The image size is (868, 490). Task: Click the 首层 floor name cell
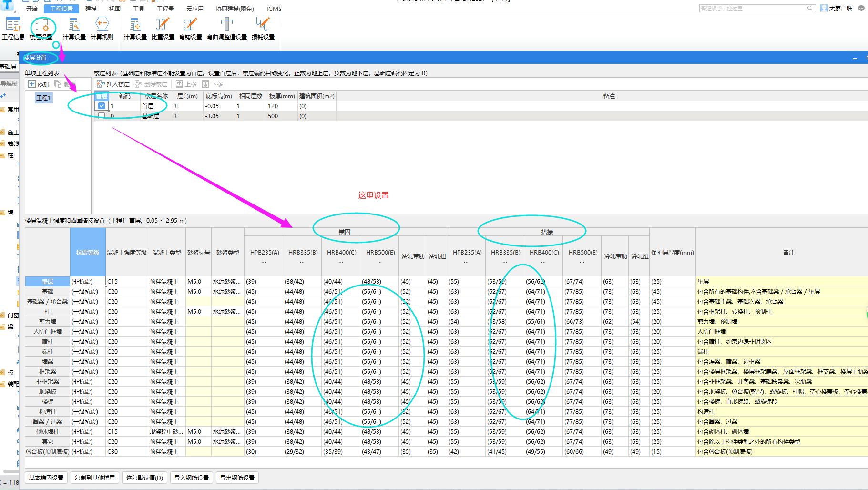pos(156,106)
